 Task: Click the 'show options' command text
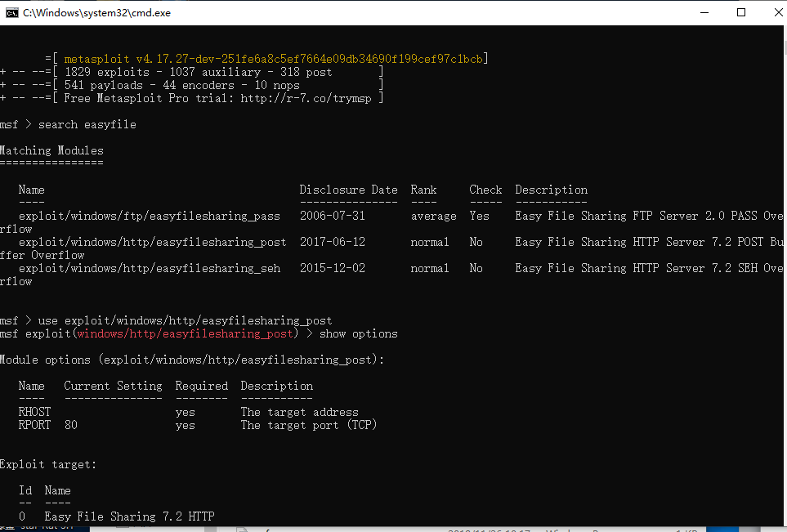point(359,333)
